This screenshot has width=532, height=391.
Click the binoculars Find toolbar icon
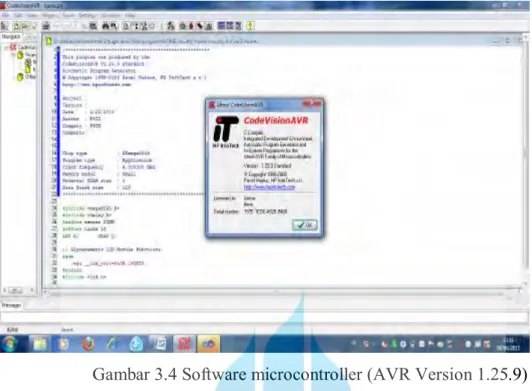(x=106, y=26)
